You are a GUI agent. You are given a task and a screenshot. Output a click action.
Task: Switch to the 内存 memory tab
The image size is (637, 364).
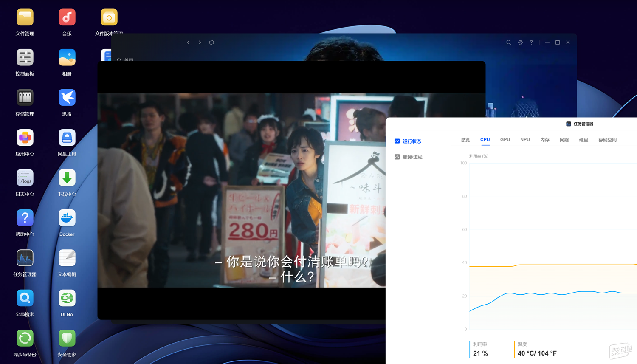545,140
